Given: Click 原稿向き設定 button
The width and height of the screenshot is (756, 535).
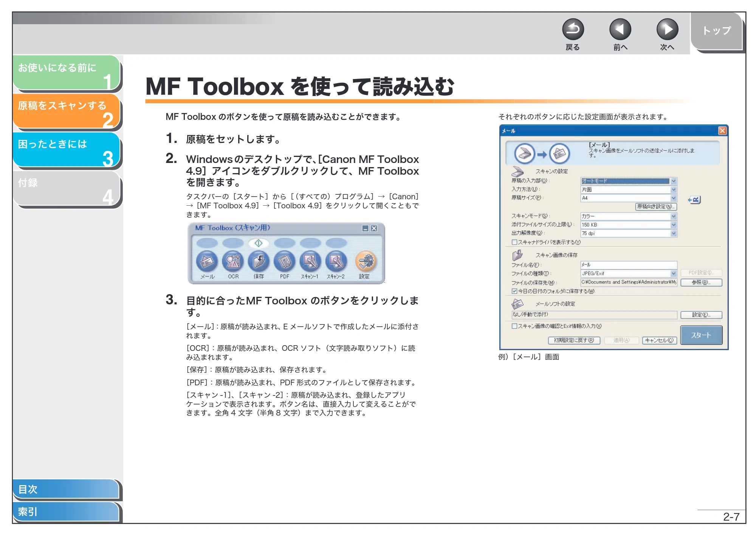Looking at the screenshot, I should 656,206.
